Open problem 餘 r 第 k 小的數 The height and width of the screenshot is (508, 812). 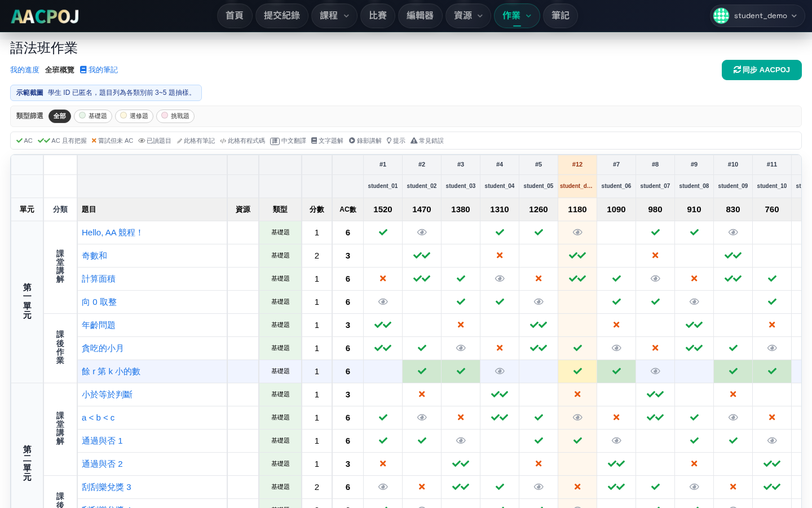(x=111, y=371)
